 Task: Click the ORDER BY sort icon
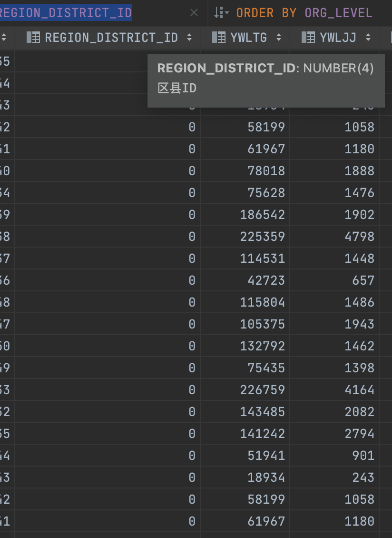click(221, 13)
